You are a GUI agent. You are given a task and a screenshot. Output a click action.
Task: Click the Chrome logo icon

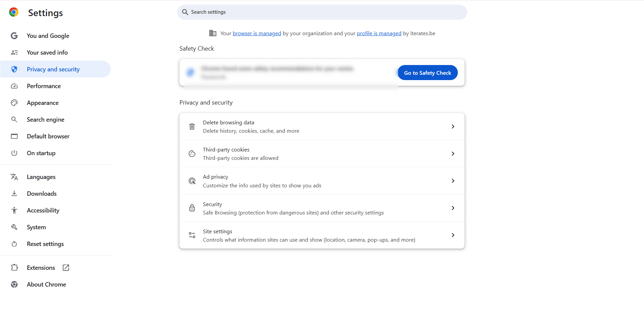coord(14,12)
